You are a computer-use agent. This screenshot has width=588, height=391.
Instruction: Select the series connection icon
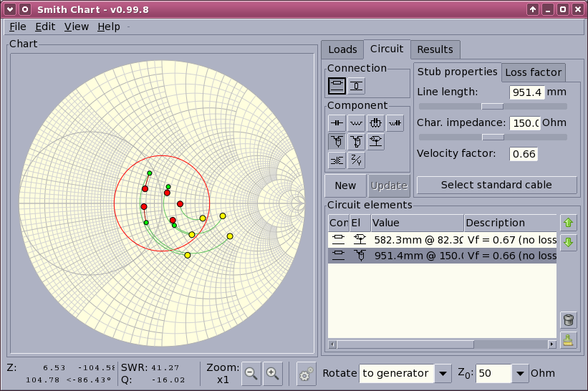tap(337, 86)
